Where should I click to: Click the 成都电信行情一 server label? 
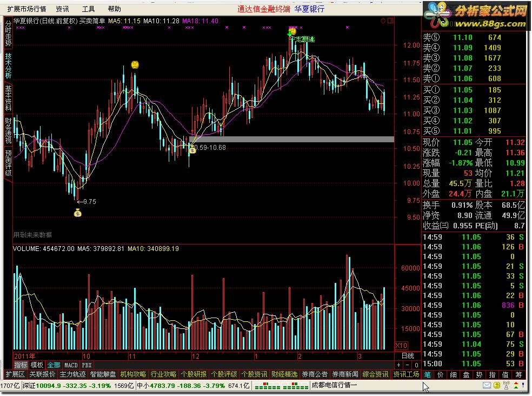tap(334, 385)
